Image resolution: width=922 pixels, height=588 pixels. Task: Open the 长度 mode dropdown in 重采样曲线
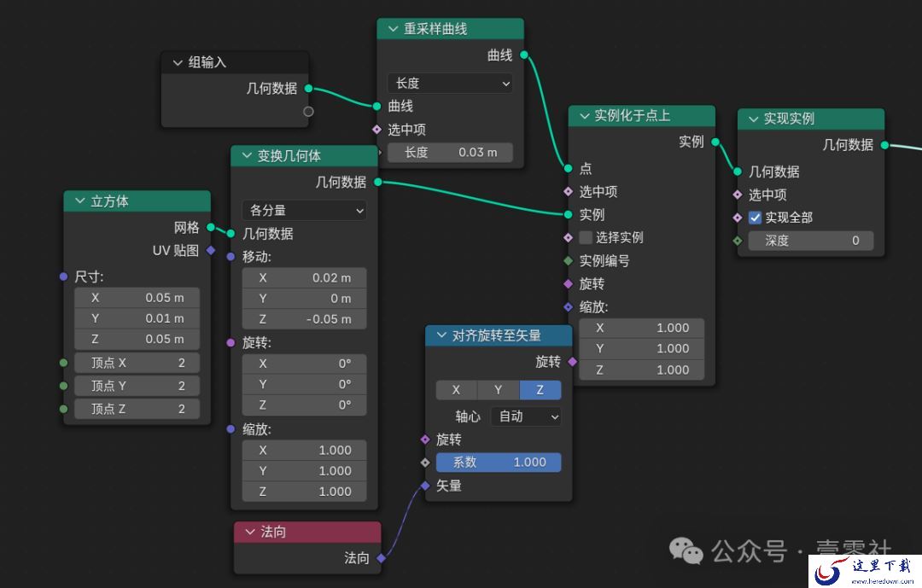point(450,84)
